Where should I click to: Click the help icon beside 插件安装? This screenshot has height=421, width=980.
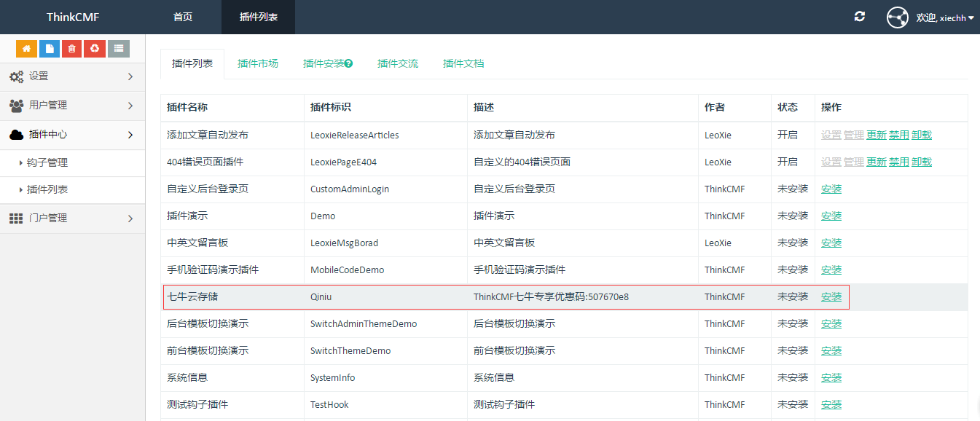pos(349,64)
